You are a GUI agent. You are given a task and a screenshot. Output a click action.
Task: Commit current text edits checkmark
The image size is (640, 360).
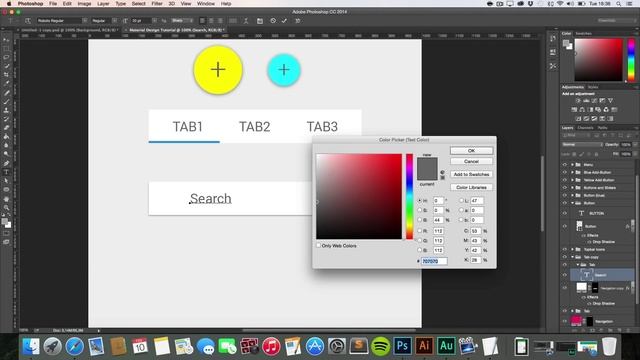pyautogui.click(x=284, y=20)
